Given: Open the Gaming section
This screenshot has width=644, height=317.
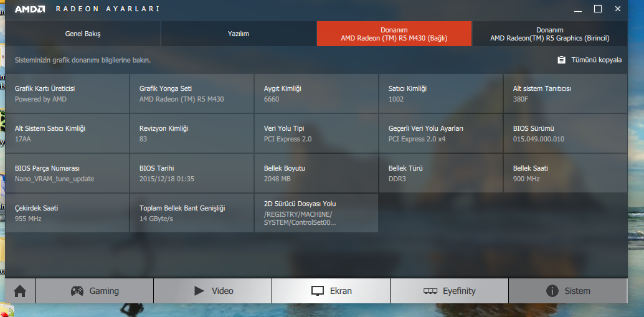Looking at the screenshot, I should pos(95,291).
